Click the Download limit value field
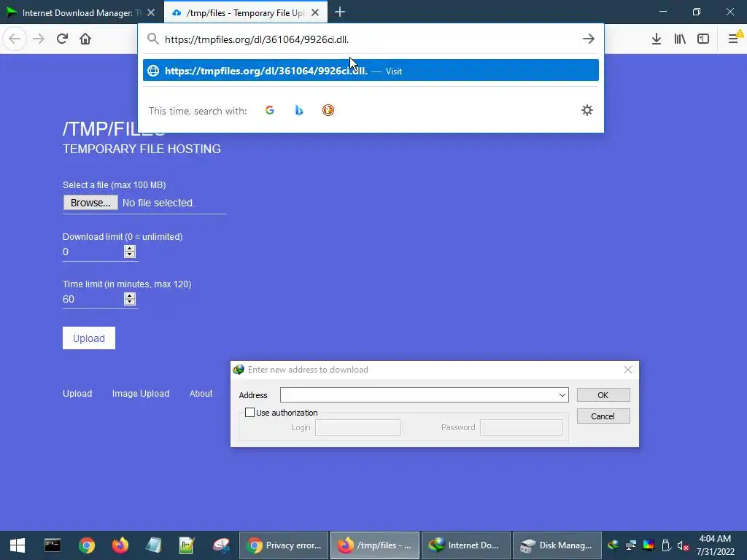 pos(93,252)
